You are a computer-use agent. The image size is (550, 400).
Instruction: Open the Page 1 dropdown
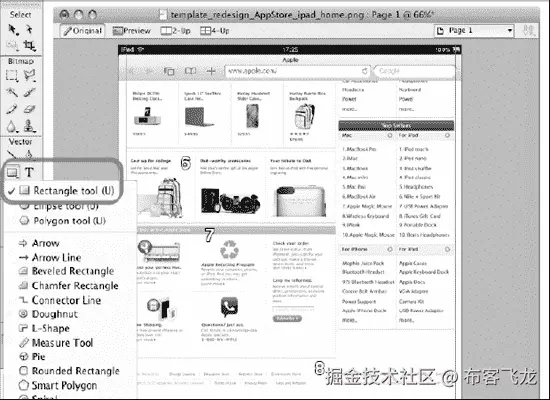tap(474, 31)
